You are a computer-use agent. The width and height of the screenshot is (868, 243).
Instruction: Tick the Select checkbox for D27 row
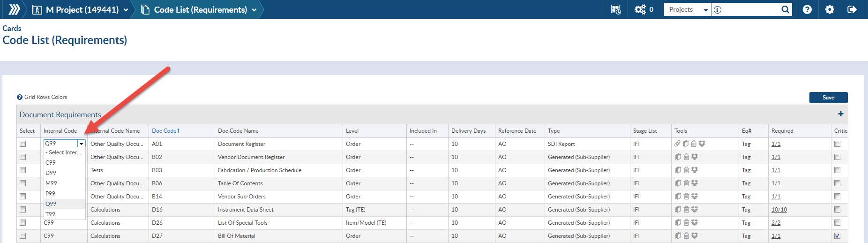[22, 236]
